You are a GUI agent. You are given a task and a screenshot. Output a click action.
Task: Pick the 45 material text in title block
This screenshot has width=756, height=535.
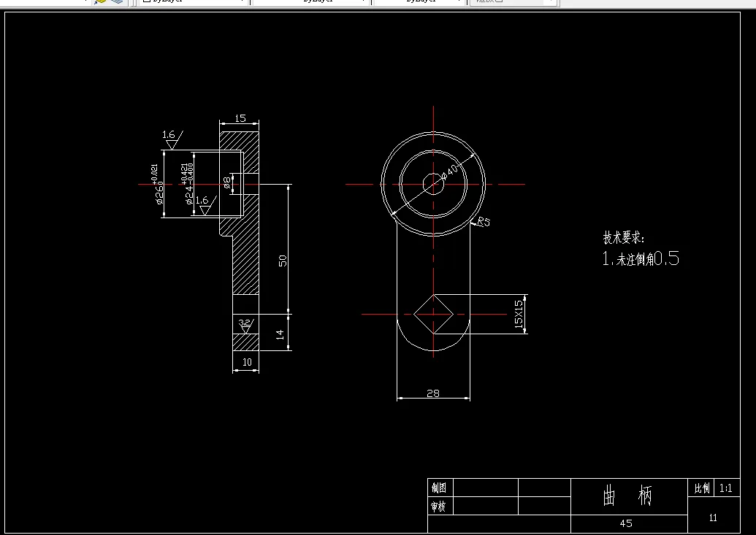[626, 523]
